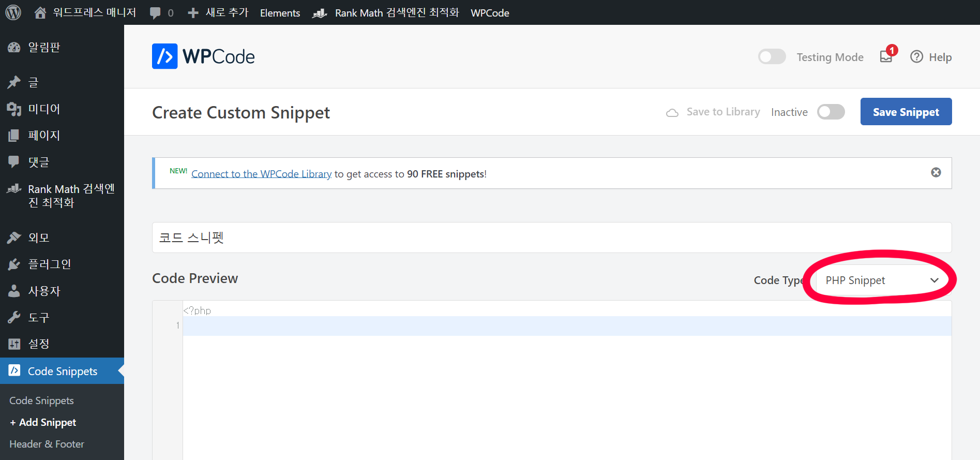This screenshot has height=460, width=980.
Task: Click the 플러그인 plugin icon
Action: (x=14, y=264)
